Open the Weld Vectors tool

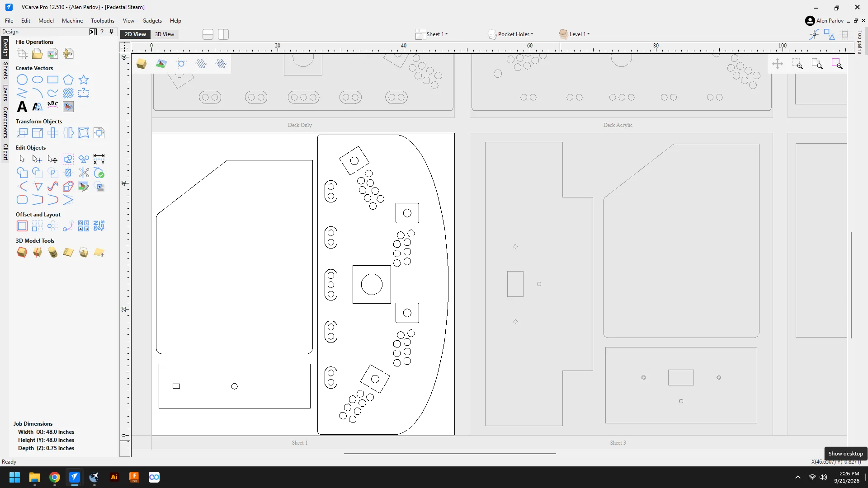point(22,173)
